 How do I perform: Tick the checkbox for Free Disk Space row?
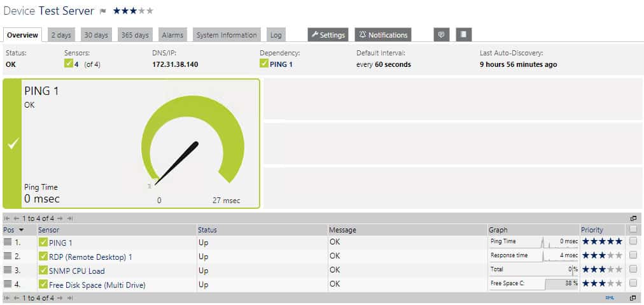pos(633,283)
